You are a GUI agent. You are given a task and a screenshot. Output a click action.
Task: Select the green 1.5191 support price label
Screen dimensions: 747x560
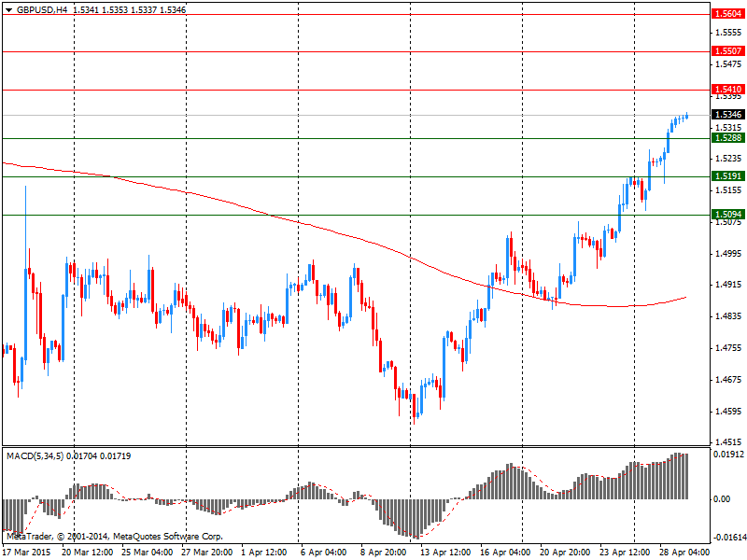[728, 176]
